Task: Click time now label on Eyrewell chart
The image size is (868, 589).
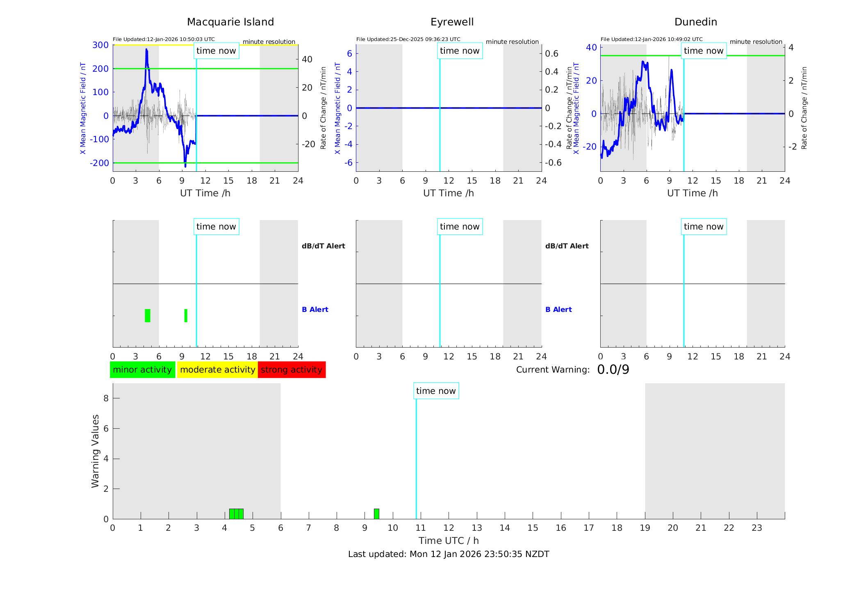Action: click(x=460, y=51)
